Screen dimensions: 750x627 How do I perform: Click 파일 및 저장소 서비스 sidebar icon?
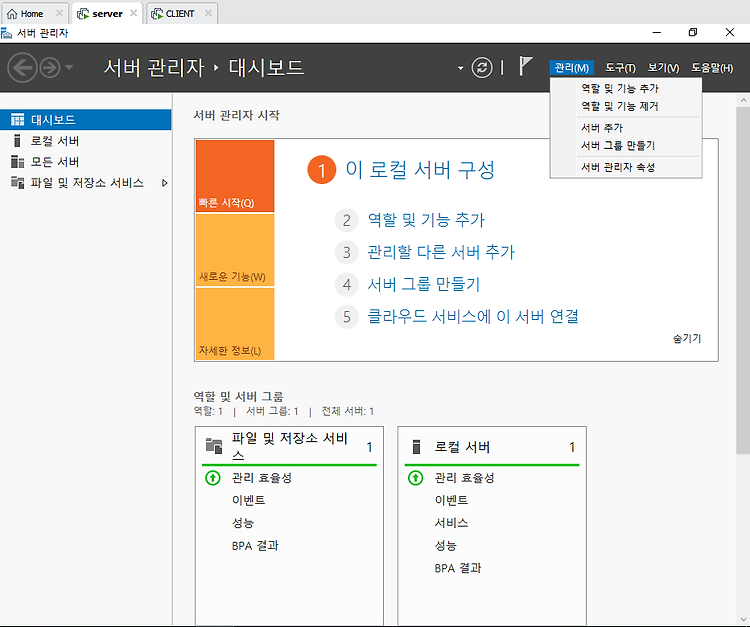pyautogui.click(x=18, y=183)
